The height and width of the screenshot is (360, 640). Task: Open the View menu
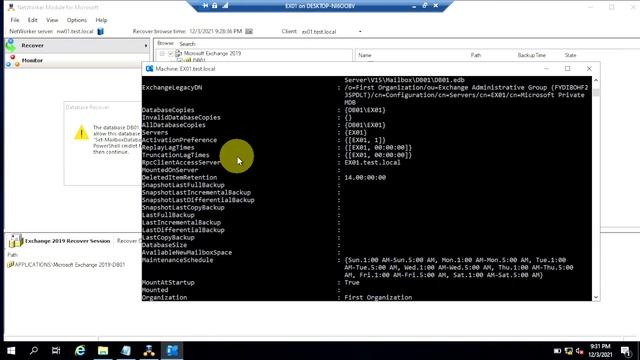click(52, 20)
